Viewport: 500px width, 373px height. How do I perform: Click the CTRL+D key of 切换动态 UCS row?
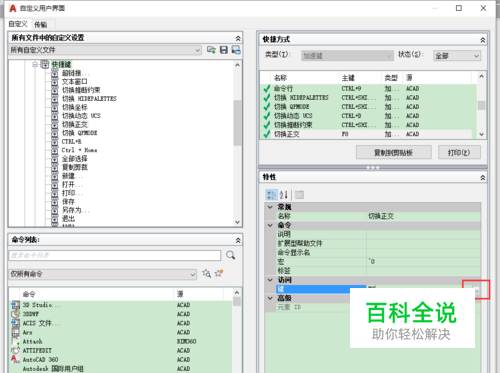[x=351, y=116]
